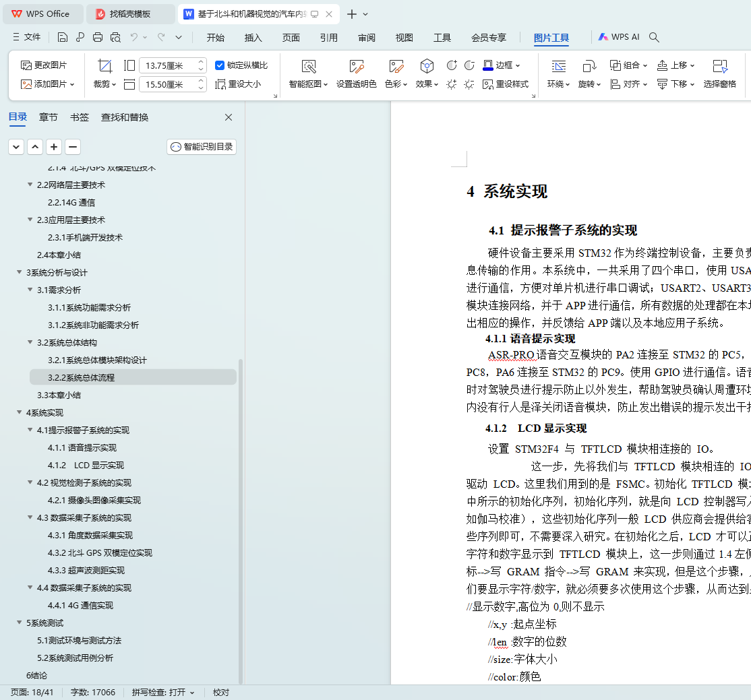Click WPS AI button
Screen dimensions: 751x700
coord(619,37)
